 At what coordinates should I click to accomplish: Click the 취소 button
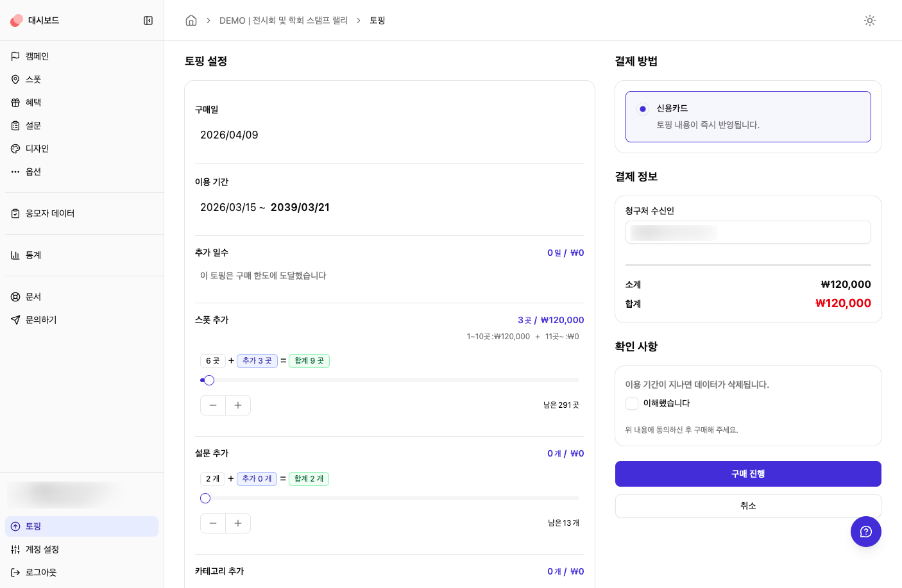[748, 506]
